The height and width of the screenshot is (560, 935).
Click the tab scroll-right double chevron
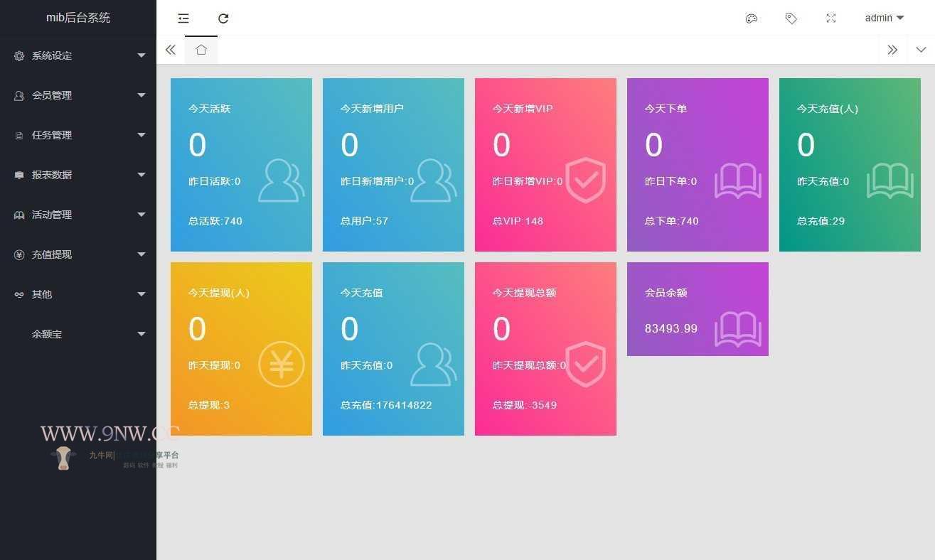(x=892, y=50)
